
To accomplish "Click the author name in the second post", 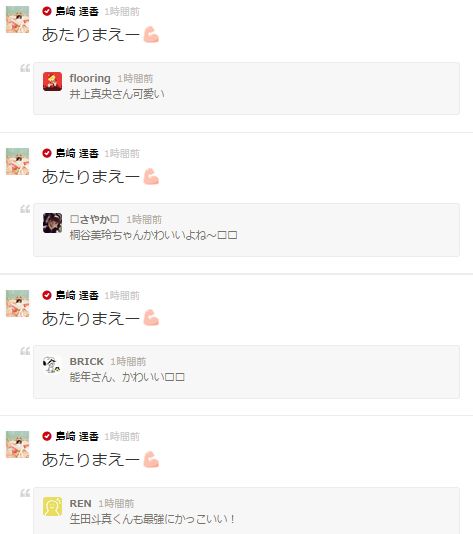I will (77, 153).
